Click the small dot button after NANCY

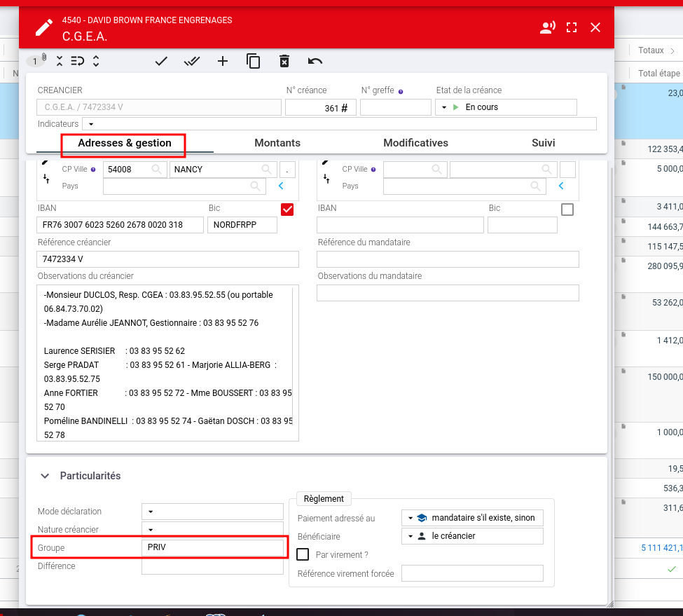coord(287,170)
